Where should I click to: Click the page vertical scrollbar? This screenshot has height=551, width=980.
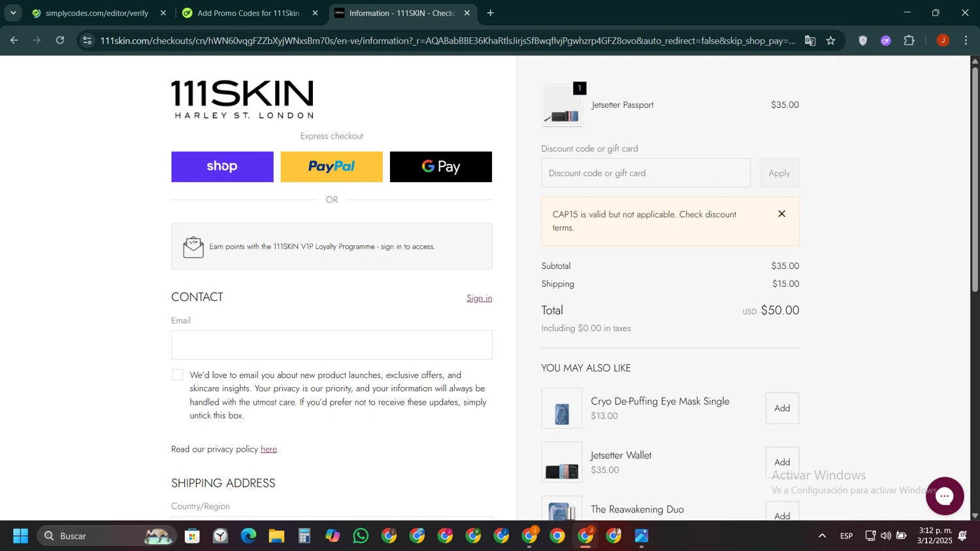coord(975,179)
